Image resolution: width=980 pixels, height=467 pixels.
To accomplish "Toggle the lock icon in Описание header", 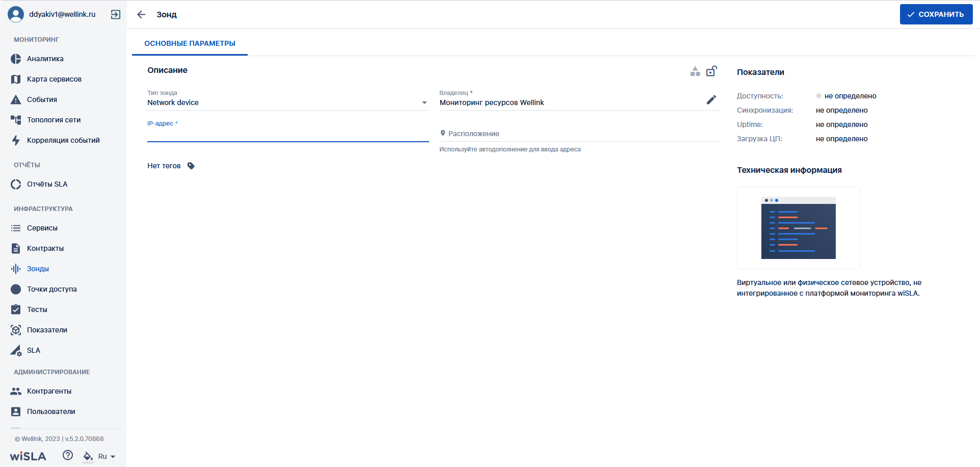I will (711, 71).
